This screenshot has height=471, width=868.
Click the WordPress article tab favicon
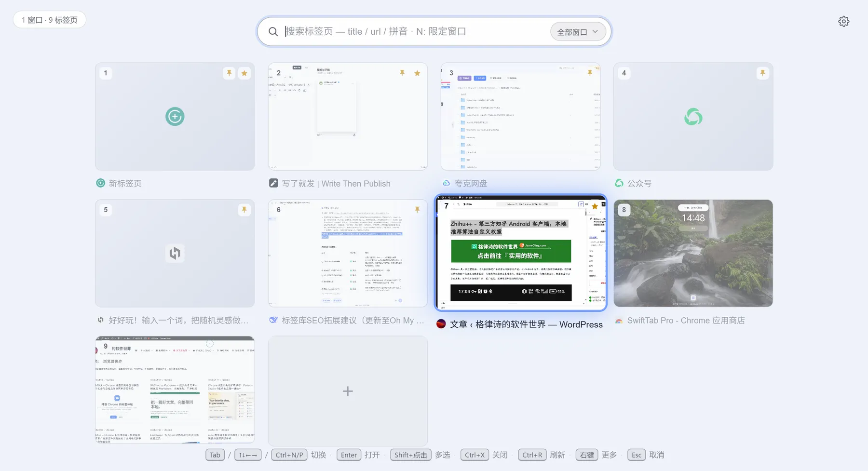441,324
